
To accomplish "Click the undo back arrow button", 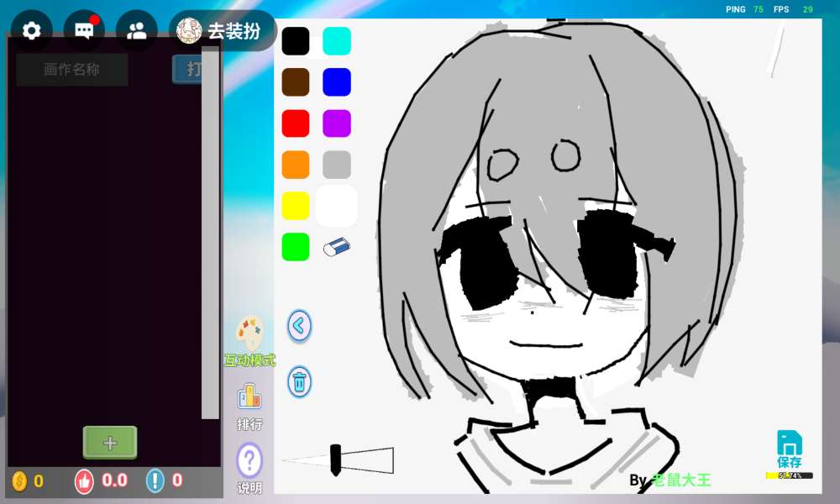I will coord(299,326).
